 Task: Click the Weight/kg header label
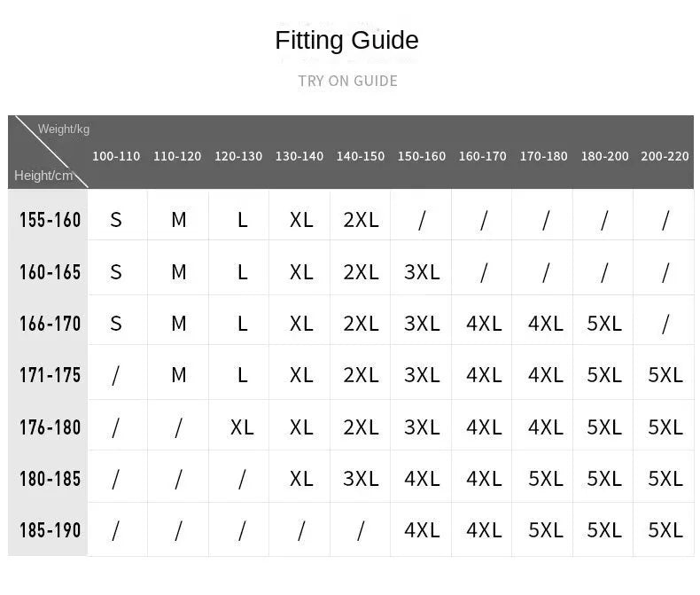tap(64, 129)
